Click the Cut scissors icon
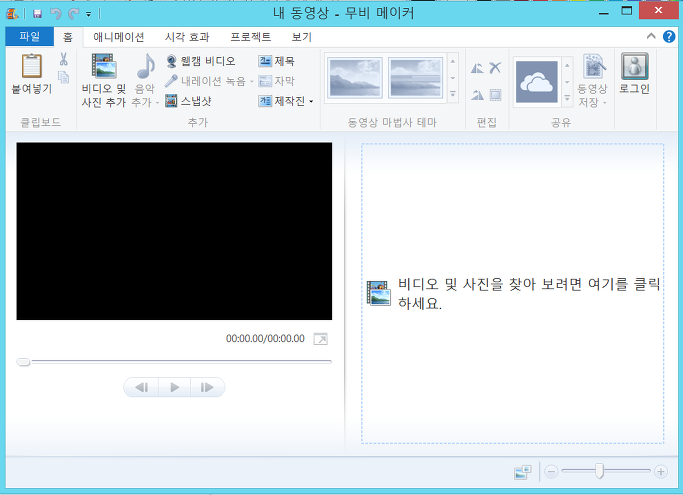 click(x=64, y=59)
